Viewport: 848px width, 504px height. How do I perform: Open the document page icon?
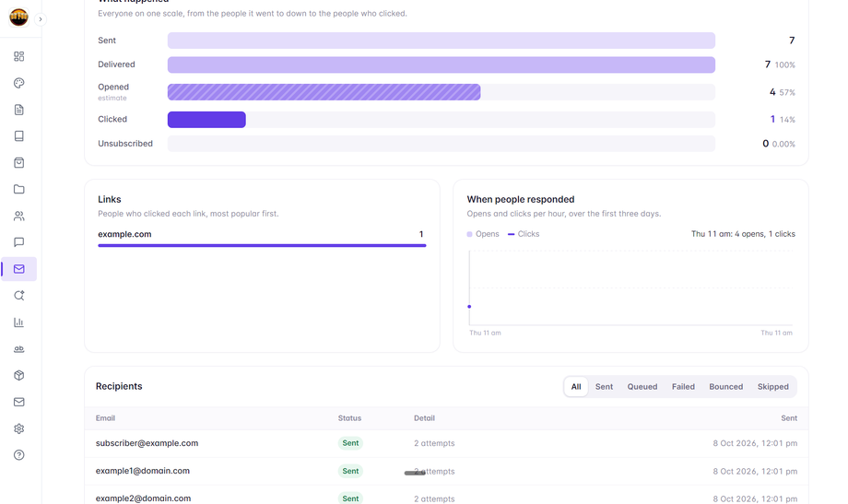(19, 110)
